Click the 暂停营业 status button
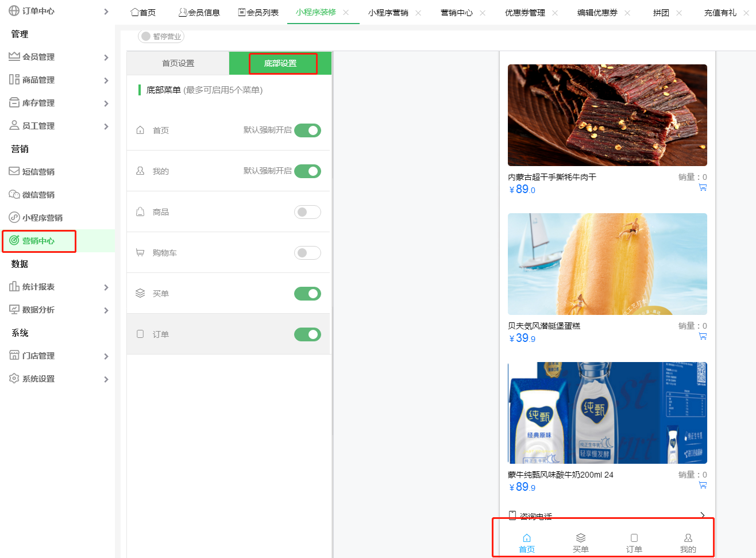 coord(160,36)
